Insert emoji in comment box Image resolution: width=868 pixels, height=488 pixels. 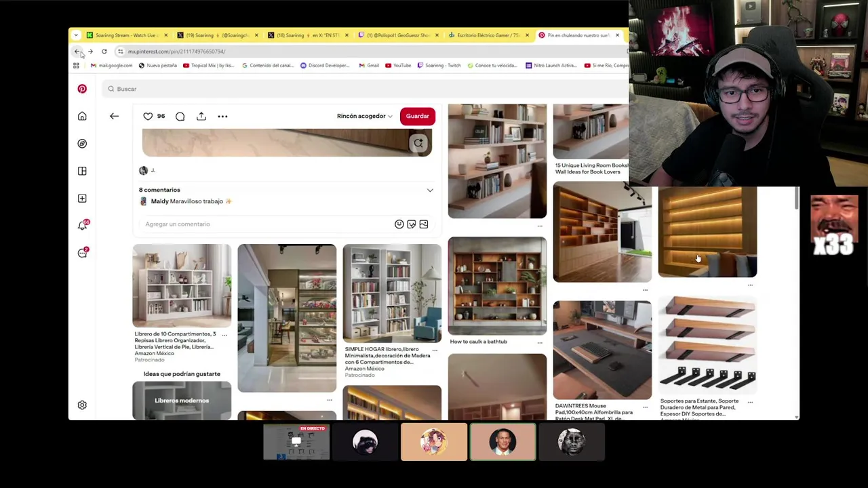[x=399, y=224]
